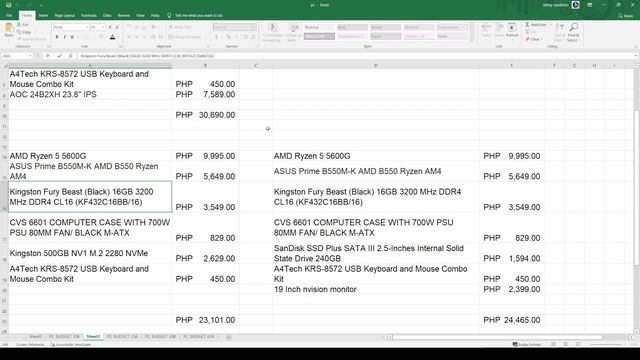Switch to the Insert tab
The image size is (640, 360).
point(43,16)
